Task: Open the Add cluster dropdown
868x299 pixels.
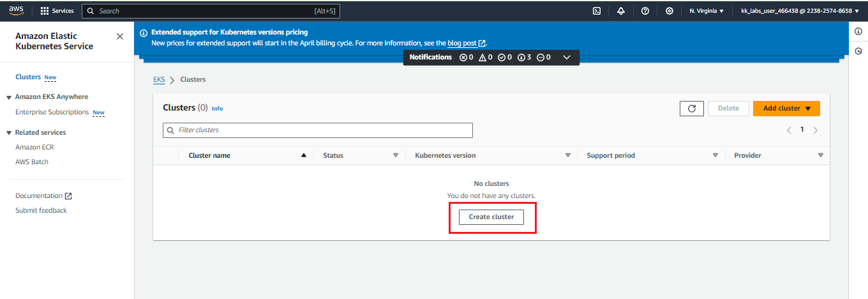Action: point(786,109)
